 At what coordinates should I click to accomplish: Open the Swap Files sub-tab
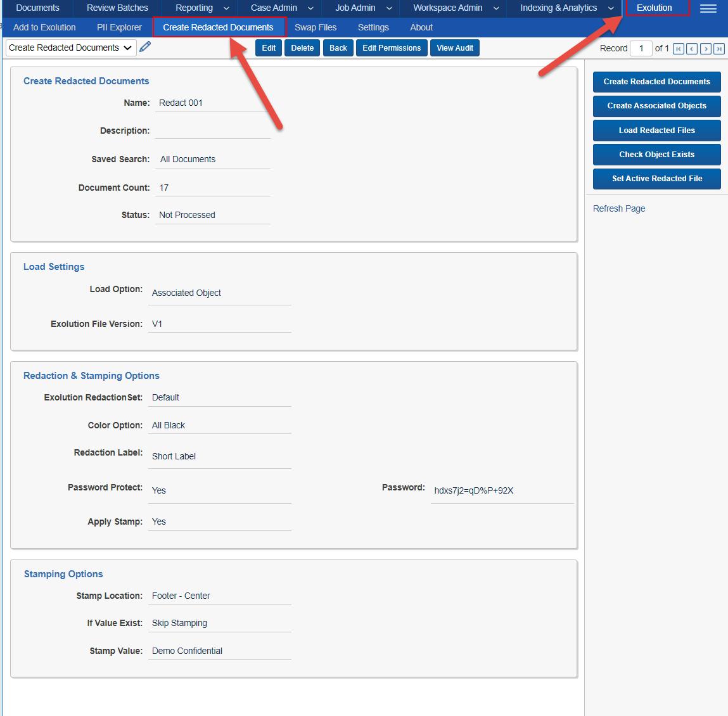tap(316, 27)
